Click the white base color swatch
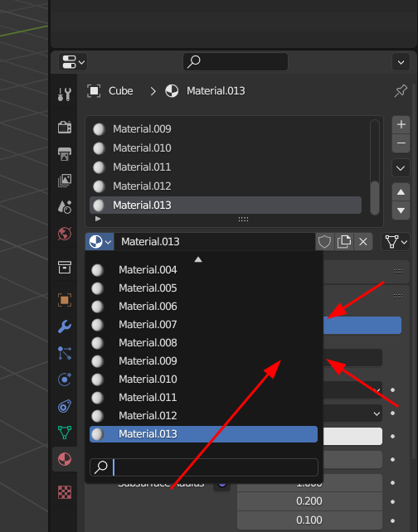The height and width of the screenshot is (532, 418). [x=352, y=437]
